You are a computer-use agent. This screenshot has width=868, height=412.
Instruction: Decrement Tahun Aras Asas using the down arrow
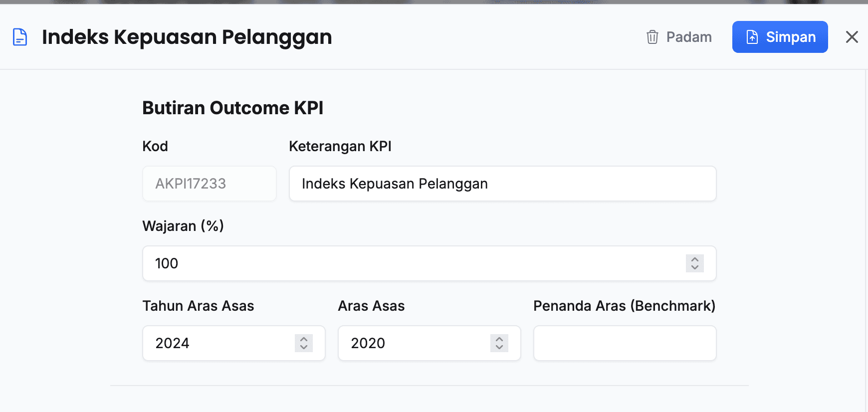pyautogui.click(x=304, y=347)
